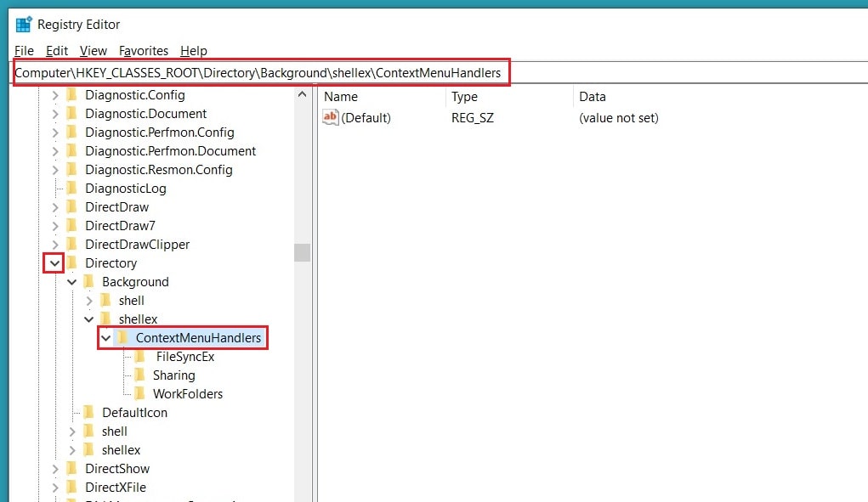This screenshot has height=502, width=868.
Task: Click the Registry Editor app icon in title bar
Action: point(24,25)
